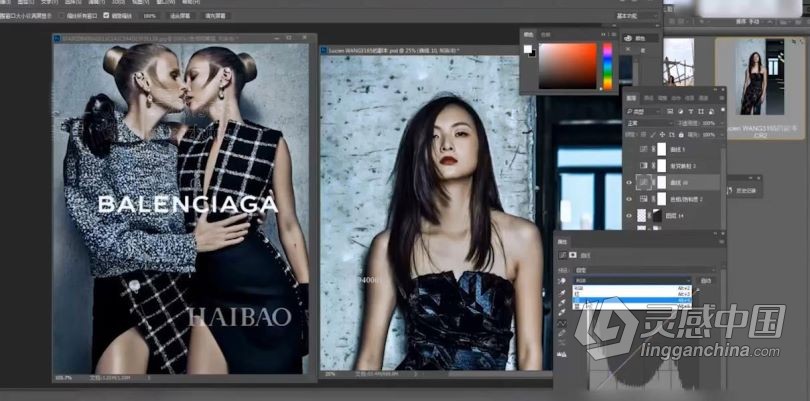The width and height of the screenshot is (810, 401).
Task: Click the Auto button in Curves
Action: click(706, 281)
